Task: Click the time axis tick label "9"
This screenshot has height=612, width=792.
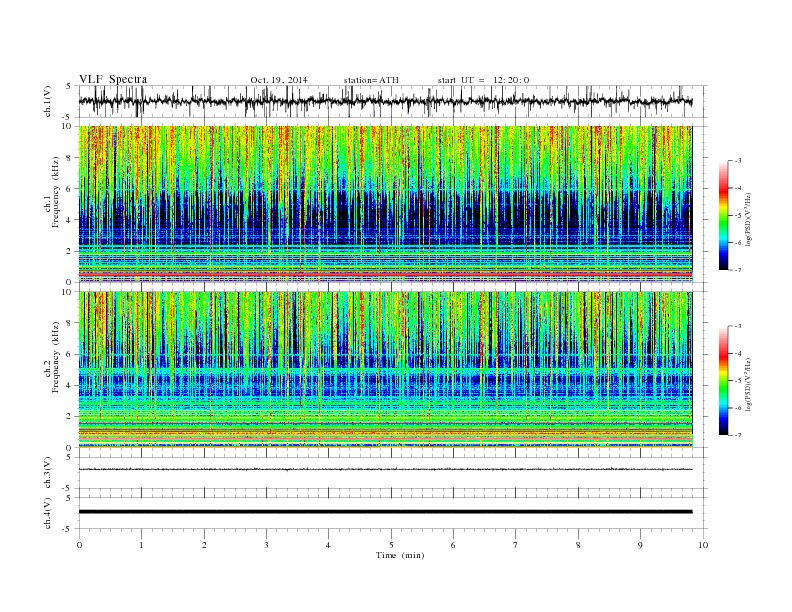Action: (x=640, y=545)
